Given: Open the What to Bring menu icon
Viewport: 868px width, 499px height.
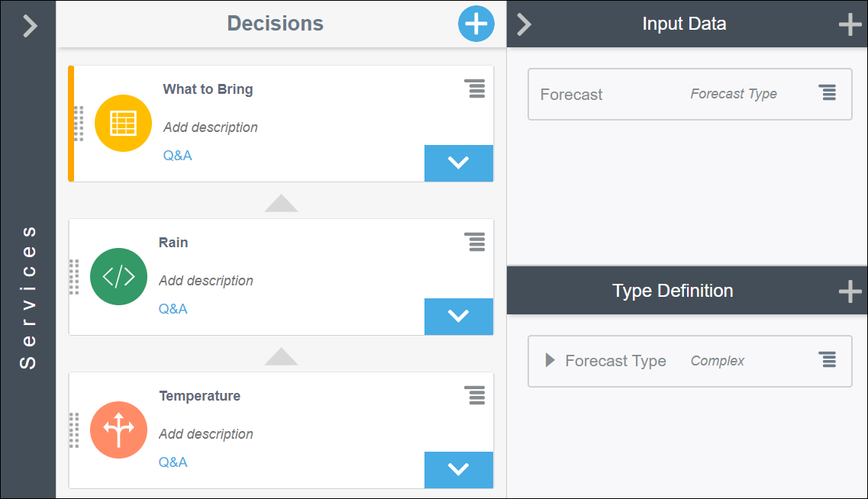Looking at the screenshot, I should point(475,89).
